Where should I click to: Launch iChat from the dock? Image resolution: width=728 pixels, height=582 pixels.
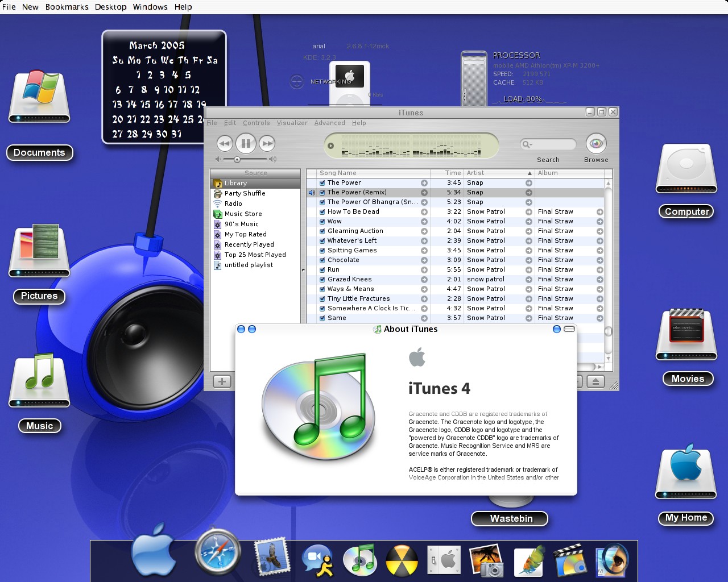(x=317, y=560)
